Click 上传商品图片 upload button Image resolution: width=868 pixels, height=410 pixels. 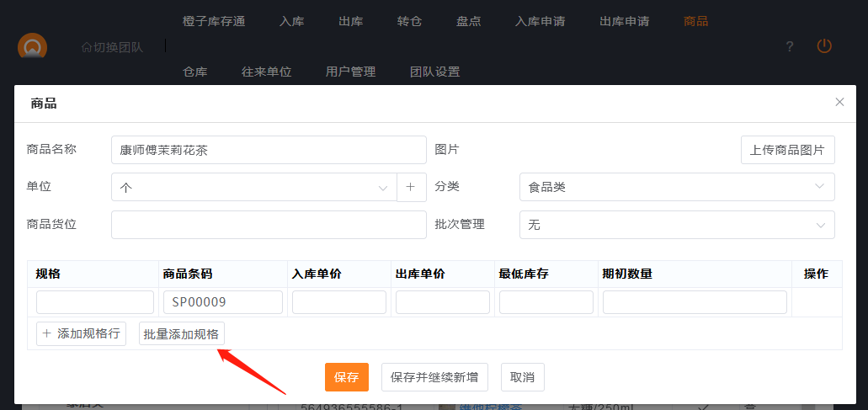(787, 150)
